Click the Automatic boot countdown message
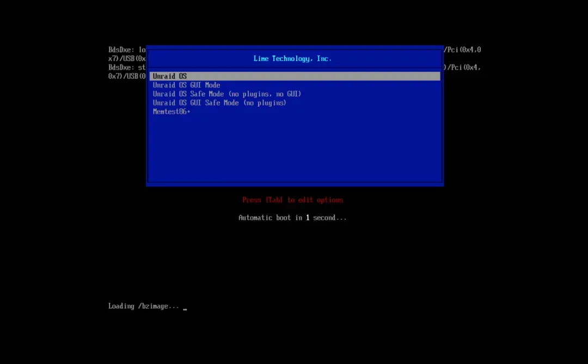588x364 pixels. pos(292,218)
